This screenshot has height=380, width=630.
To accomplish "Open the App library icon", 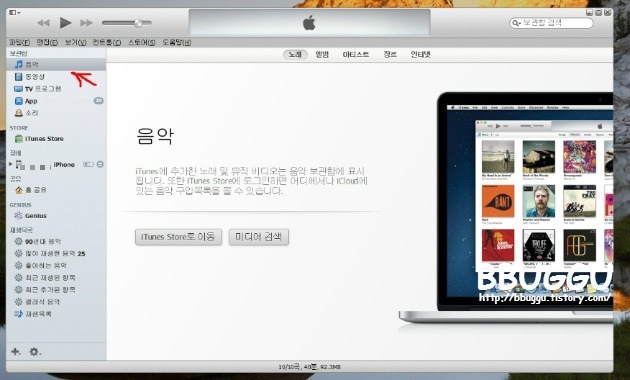I will (x=18, y=101).
